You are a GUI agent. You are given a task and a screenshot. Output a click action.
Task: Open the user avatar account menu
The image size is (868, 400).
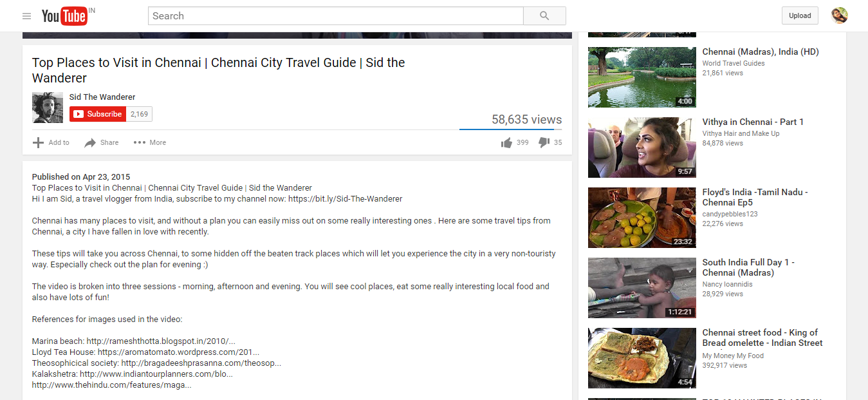[839, 16]
